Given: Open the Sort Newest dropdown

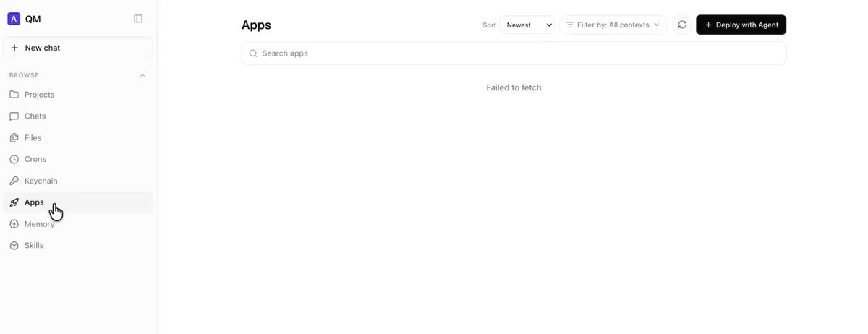Looking at the screenshot, I should click(x=527, y=25).
